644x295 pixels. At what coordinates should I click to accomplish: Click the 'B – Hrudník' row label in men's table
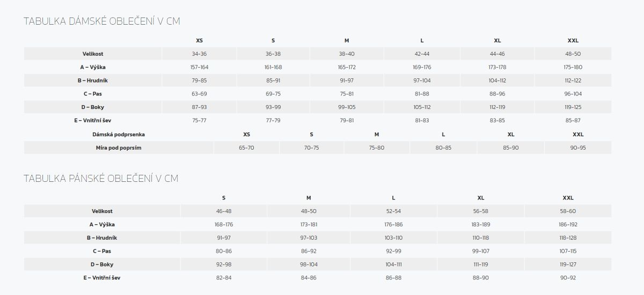point(102,238)
